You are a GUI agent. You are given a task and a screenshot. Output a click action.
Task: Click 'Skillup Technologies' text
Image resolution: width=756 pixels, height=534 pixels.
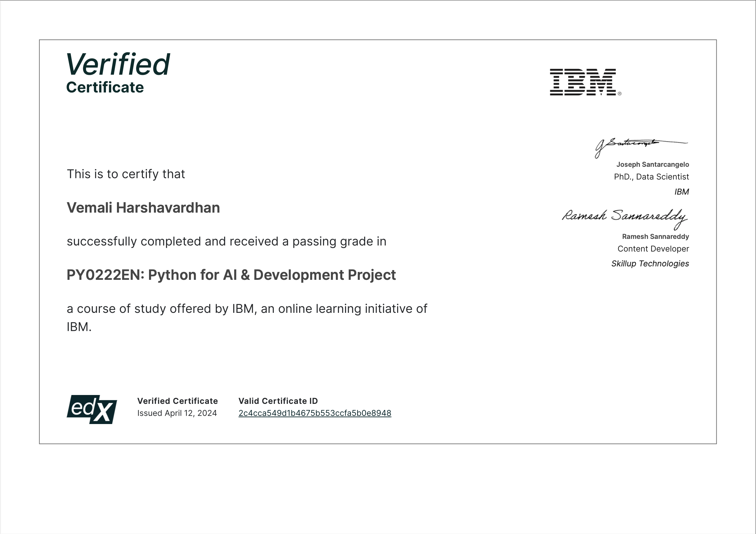pyautogui.click(x=650, y=264)
